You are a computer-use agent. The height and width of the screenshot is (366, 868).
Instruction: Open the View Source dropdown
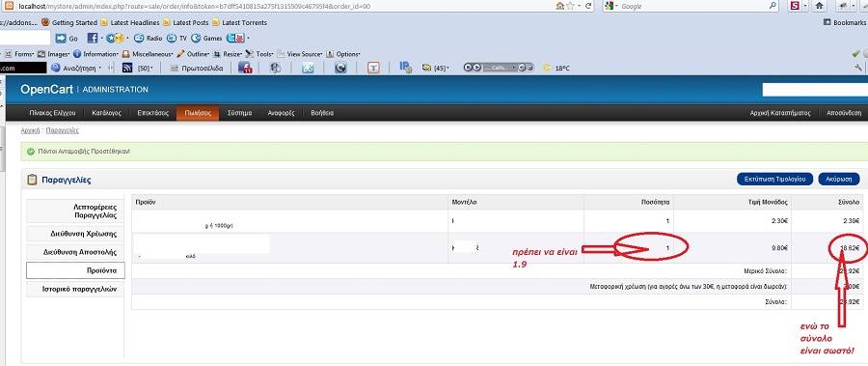point(300,54)
